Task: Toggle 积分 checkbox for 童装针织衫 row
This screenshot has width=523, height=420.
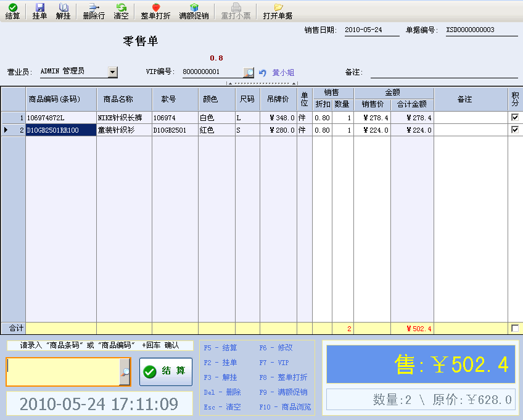Action: 515,130
